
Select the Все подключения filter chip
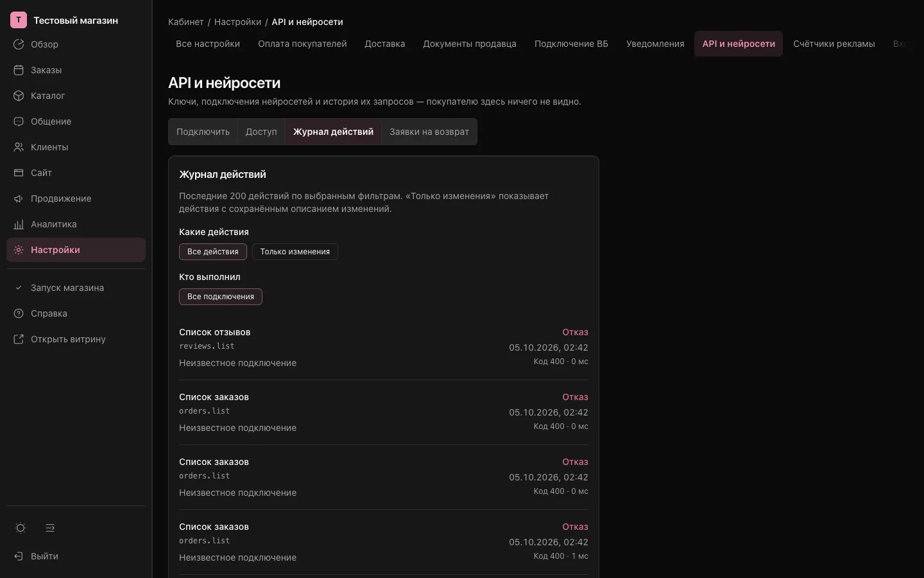(221, 297)
